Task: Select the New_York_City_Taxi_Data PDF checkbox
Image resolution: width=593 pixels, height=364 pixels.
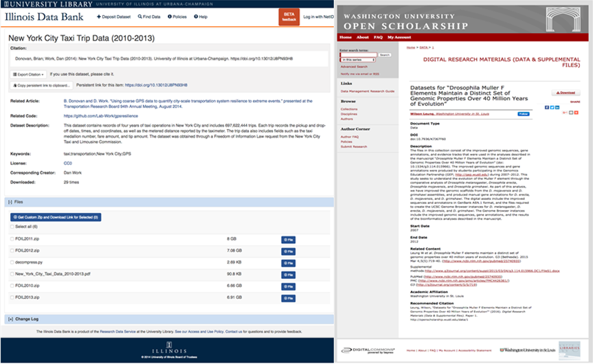Action: (x=12, y=273)
